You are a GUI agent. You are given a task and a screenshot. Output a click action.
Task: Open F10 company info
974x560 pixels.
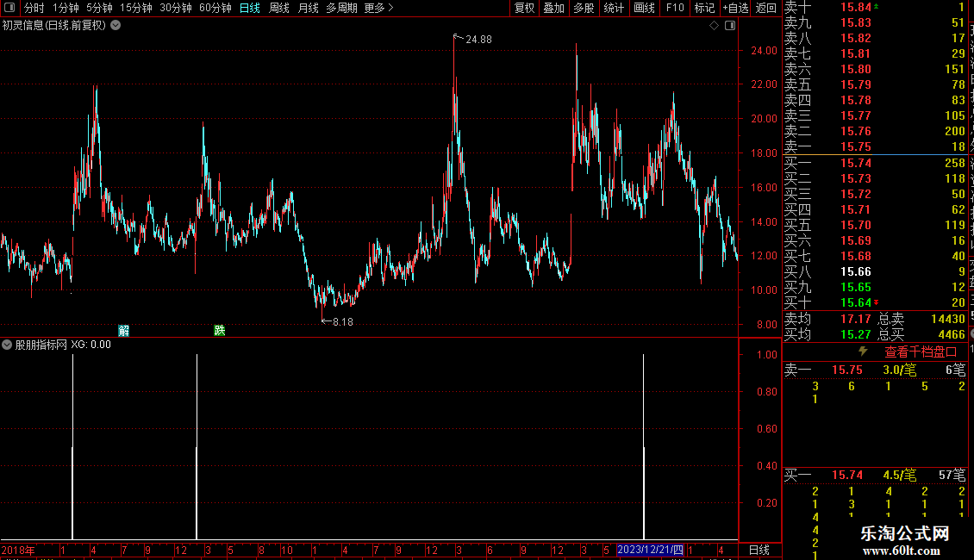[x=675, y=8]
